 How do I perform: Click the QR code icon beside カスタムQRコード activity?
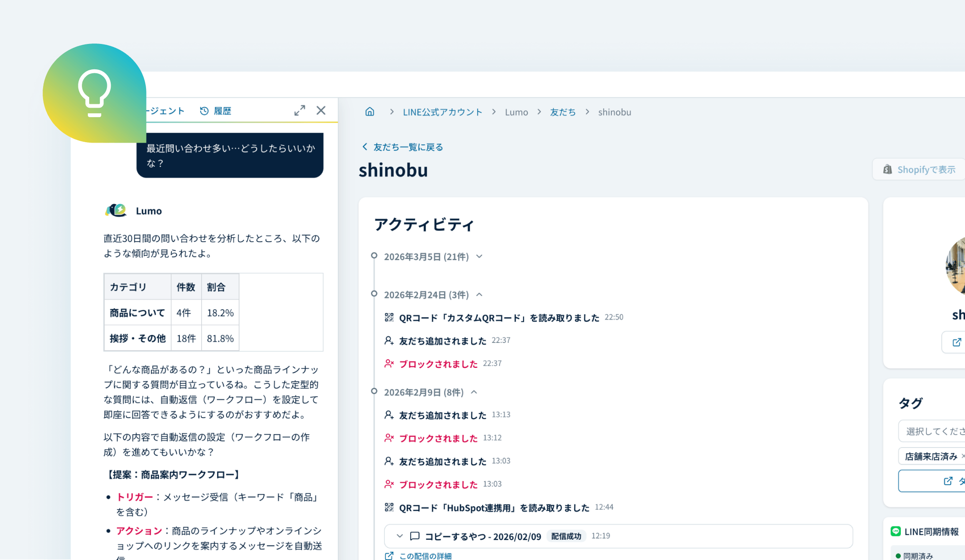389,317
